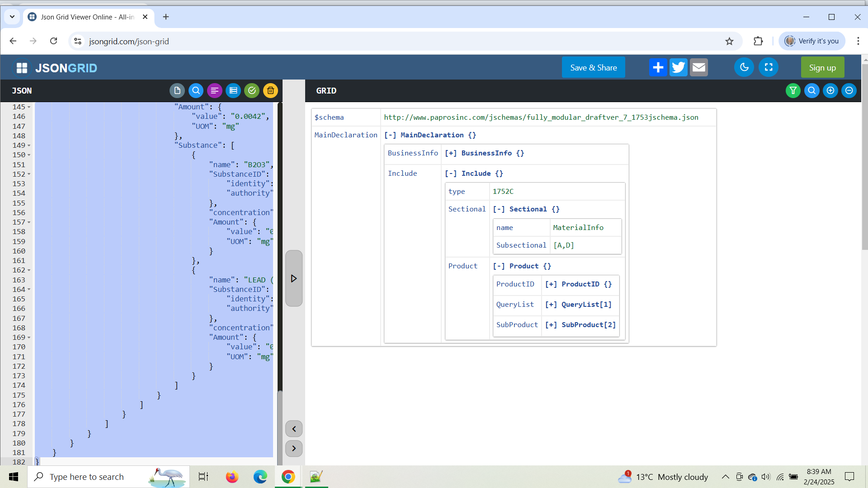This screenshot has height=488, width=868.
Task: Collapse all grid nodes with minus icon
Action: (849, 91)
